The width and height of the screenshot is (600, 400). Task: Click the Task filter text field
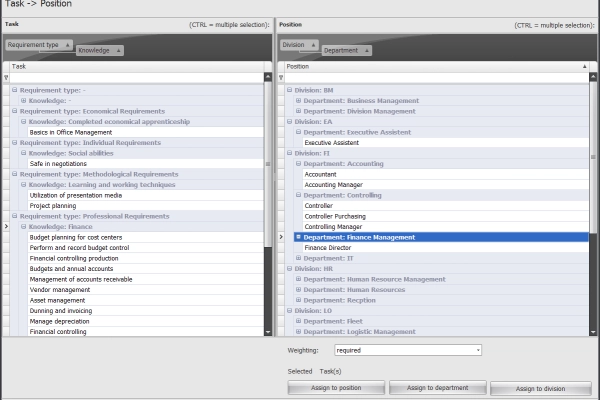tap(137, 78)
